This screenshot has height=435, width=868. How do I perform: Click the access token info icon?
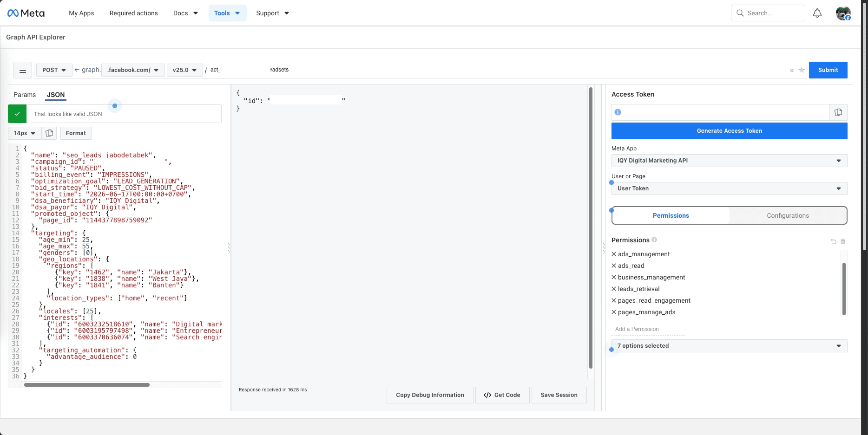(x=618, y=112)
